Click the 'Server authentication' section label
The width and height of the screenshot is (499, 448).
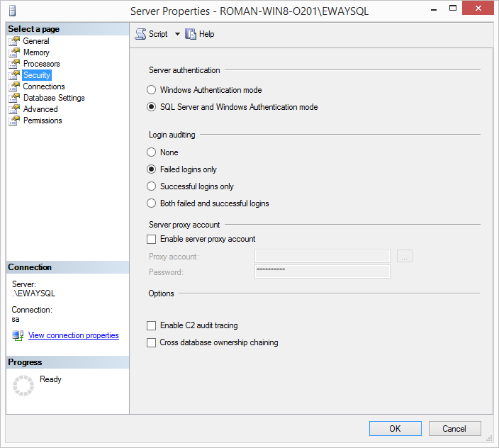point(184,70)
